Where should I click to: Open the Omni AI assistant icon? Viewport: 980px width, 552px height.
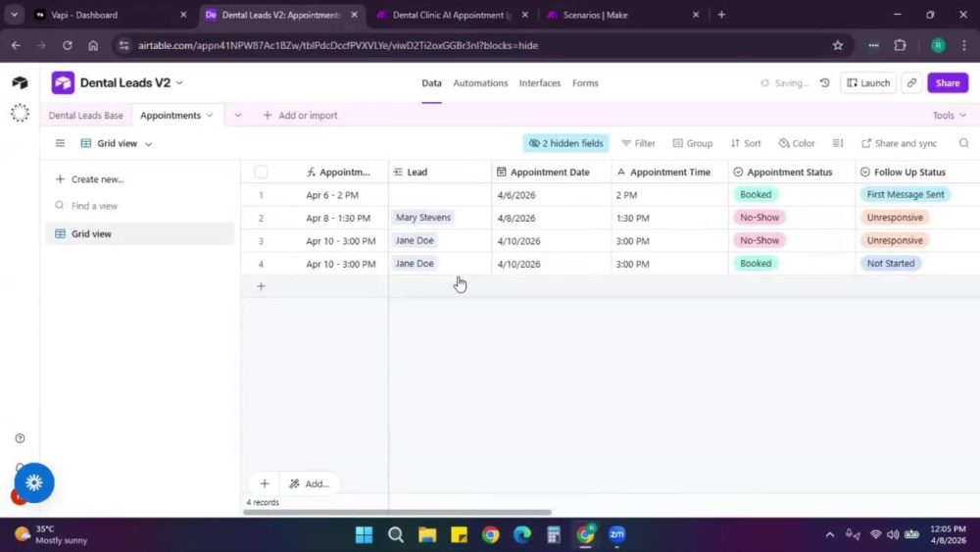[20, 113]
